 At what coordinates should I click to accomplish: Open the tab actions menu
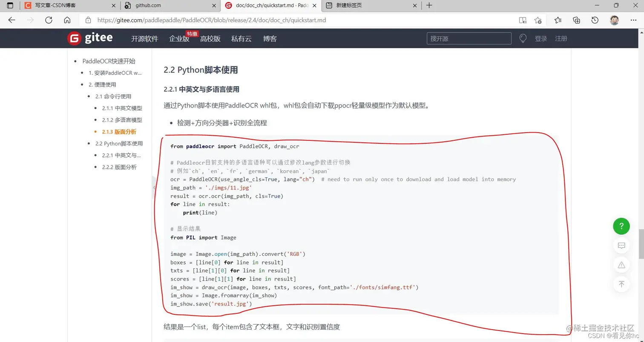[x=9, y=6]
